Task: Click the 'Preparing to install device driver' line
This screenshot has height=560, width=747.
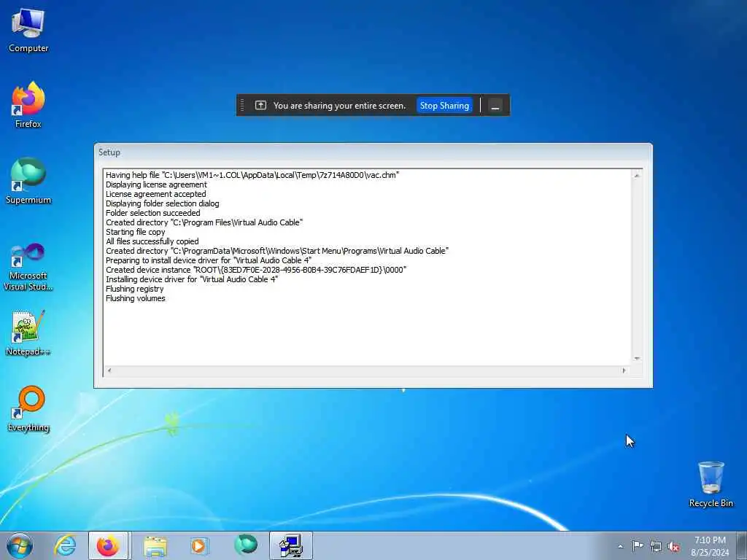Action: click(208, 260)
